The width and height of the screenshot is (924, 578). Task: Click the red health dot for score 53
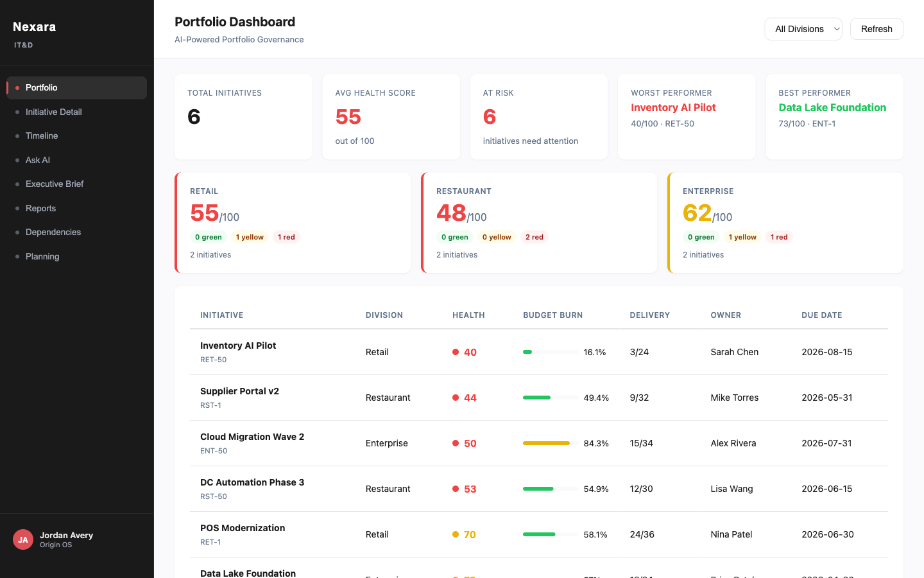point(456,489)
